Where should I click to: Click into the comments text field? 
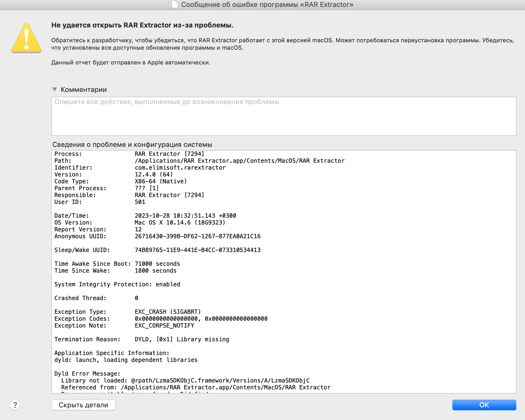click(284, 116)
